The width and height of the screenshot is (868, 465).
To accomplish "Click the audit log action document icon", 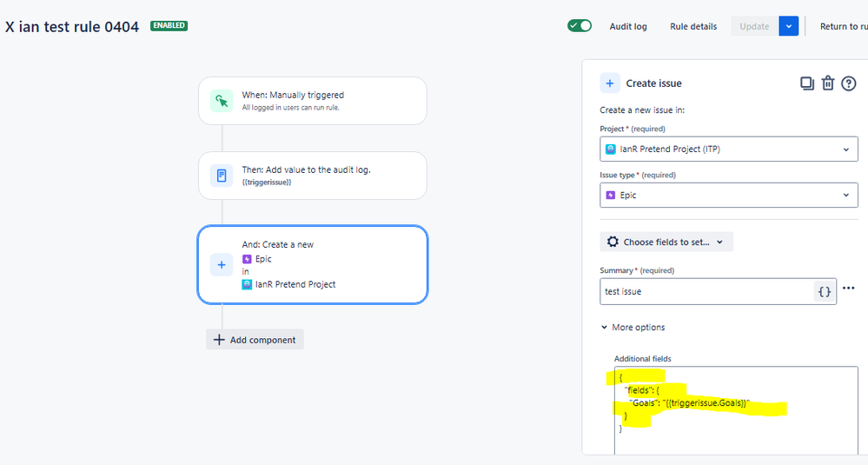I will click(222, 176).
